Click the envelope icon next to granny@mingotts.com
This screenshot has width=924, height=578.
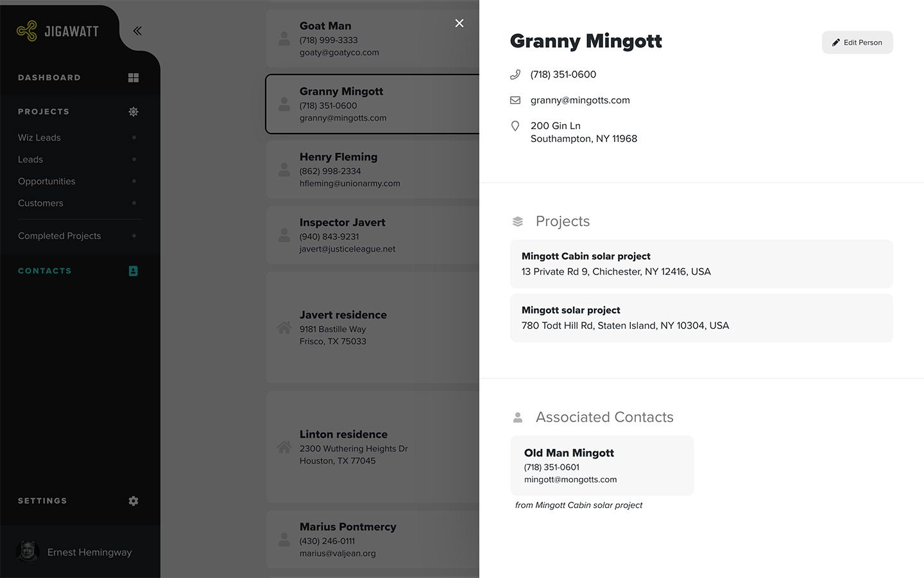(x=515, y=100)
